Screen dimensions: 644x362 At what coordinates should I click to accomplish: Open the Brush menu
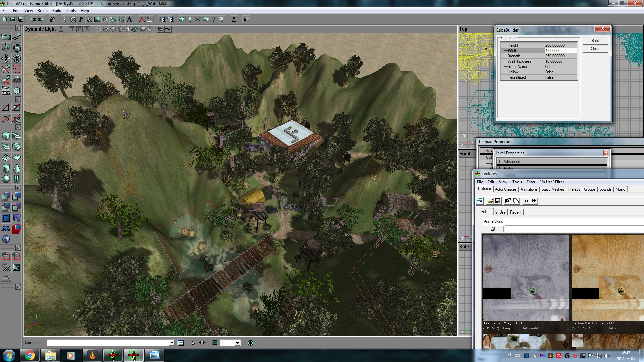[x=42, y=10]
